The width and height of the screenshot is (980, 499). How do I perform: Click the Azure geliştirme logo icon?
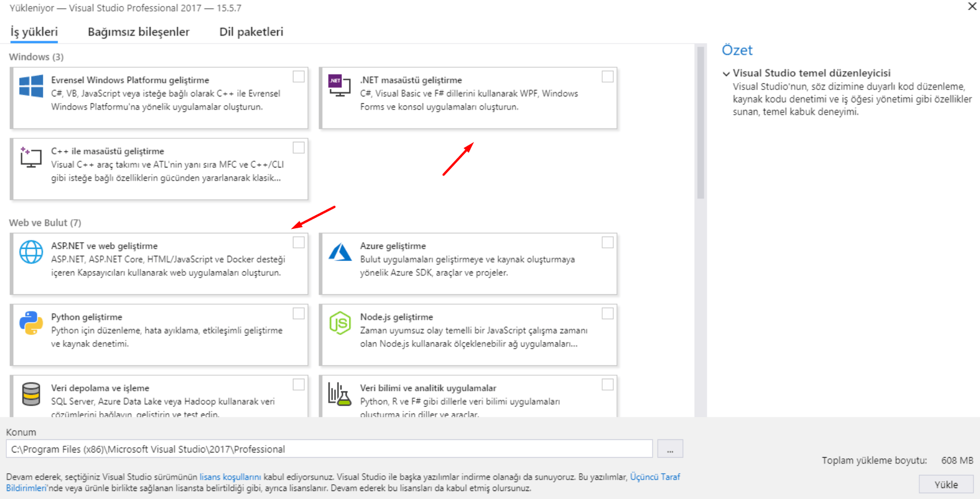click(x=340, y=252)
